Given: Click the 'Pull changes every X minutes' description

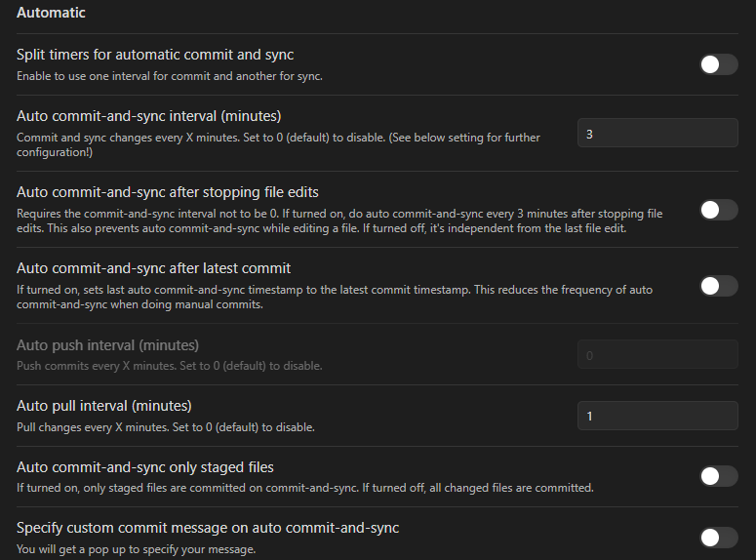Looking at the screenshot, I should click(x=166, y=427).
